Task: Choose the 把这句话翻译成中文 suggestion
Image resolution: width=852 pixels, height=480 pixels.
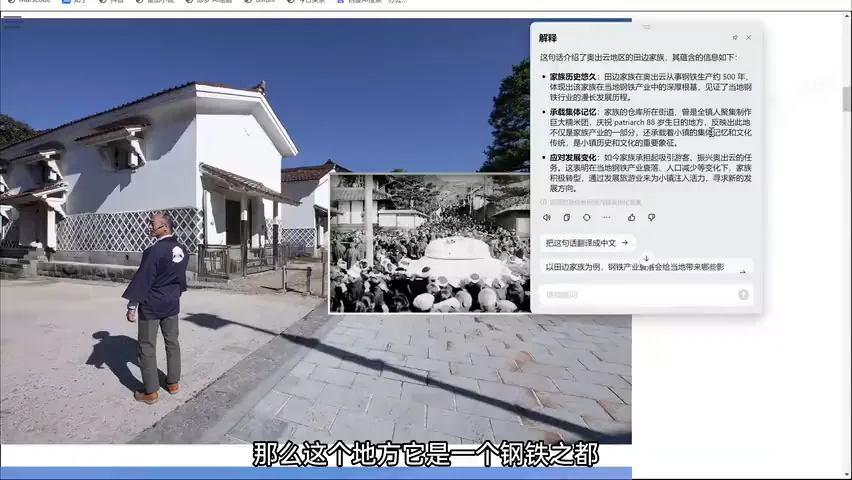Action: (x=587, y=243)
